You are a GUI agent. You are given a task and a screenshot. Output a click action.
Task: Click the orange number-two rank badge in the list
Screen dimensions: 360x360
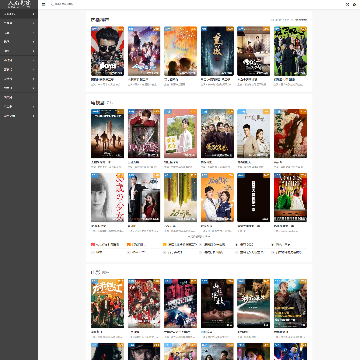[x=129, y=244]
